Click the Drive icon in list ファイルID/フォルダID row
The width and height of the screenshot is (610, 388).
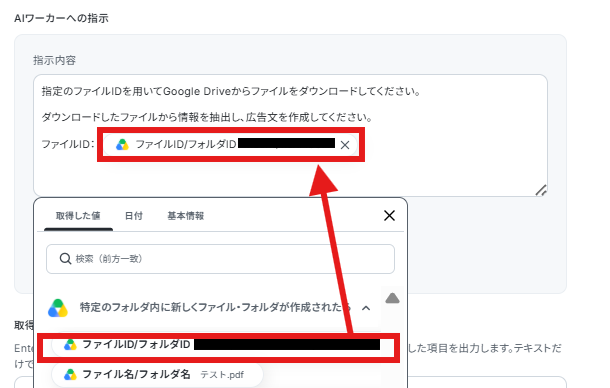tap(70, 345)
